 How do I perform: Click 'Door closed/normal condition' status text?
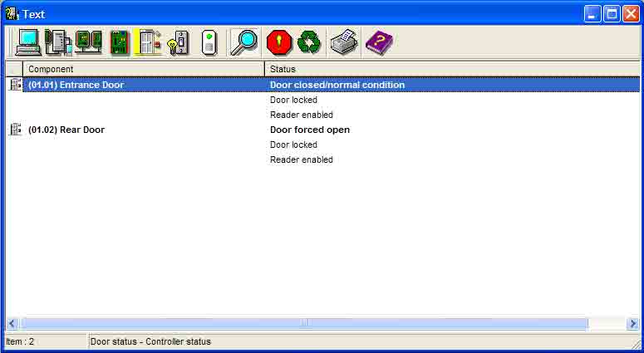coord(337,85)
